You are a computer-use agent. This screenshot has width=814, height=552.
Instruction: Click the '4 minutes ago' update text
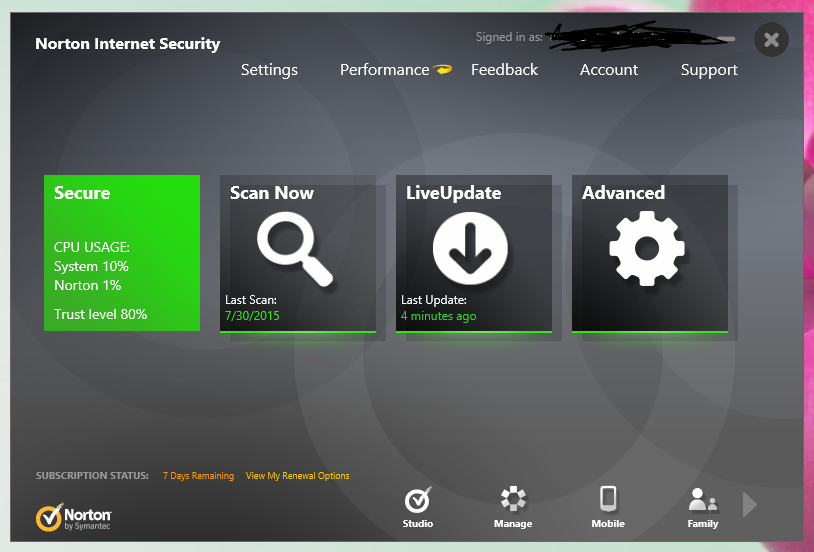439,316
